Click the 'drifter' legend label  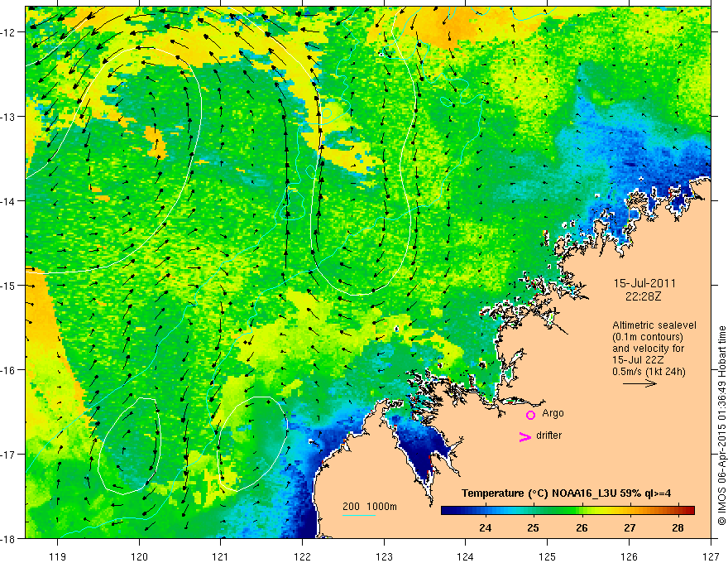point(548,435)
